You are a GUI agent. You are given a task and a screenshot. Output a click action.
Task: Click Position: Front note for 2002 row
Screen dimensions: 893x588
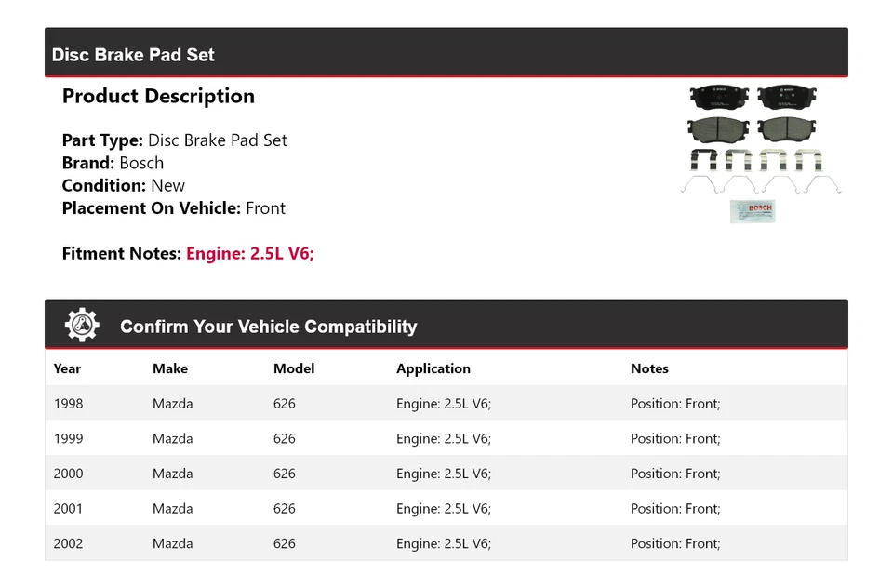675,543
